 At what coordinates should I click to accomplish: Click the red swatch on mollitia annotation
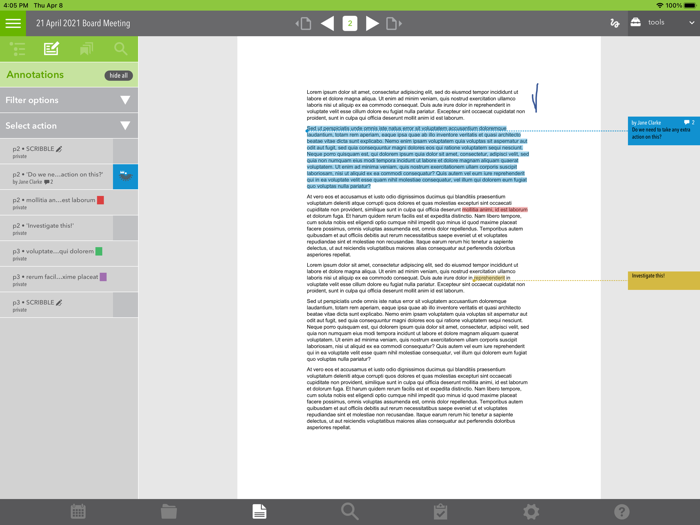point(100,200)
